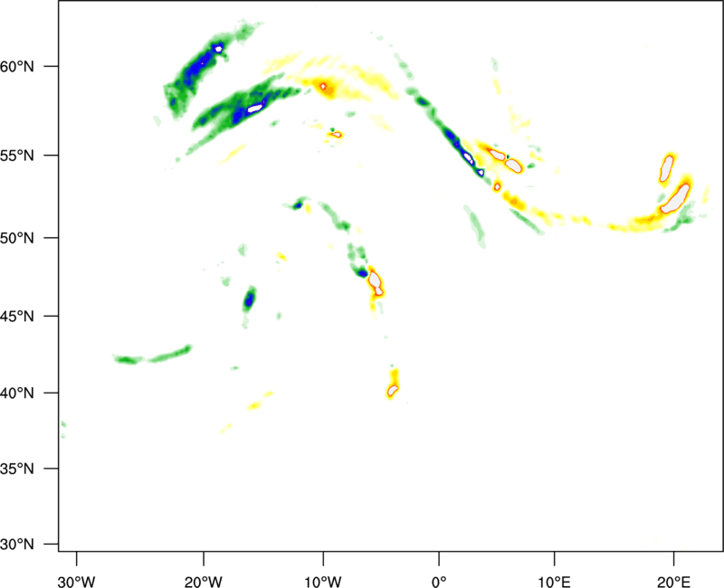Screen dimensions: 724x588
Task: Click the isolated blue patch near 46°N 16°W
Action: (x=250, y=299)
